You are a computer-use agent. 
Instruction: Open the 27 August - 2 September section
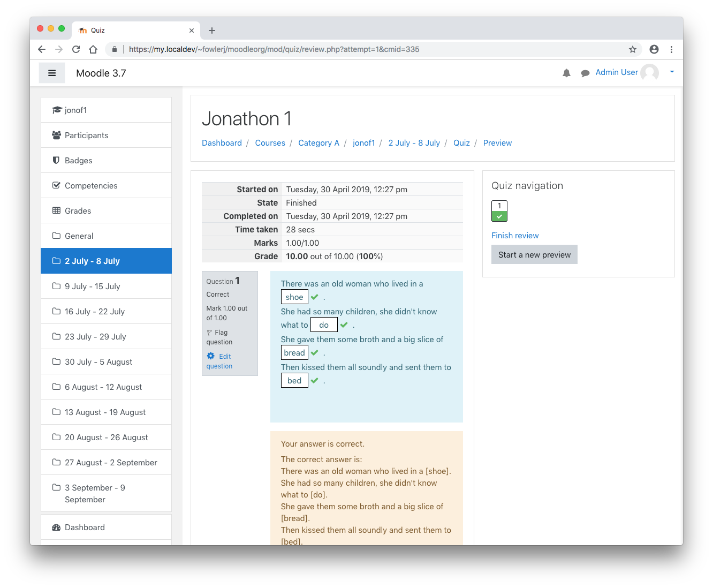(x=106, y=462)
